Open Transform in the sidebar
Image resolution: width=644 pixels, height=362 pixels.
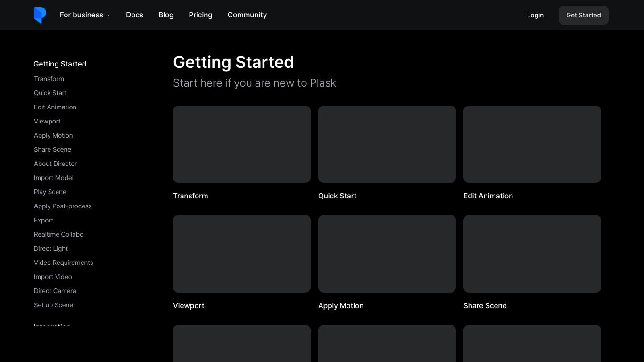pyautogui.click(x=49, y=79)
